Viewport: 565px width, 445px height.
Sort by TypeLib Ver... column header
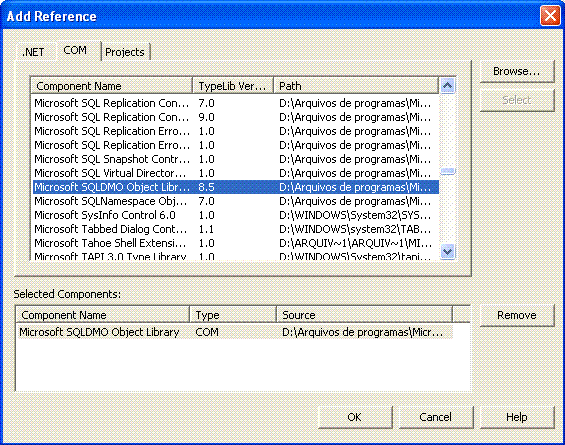click(233, 86)
